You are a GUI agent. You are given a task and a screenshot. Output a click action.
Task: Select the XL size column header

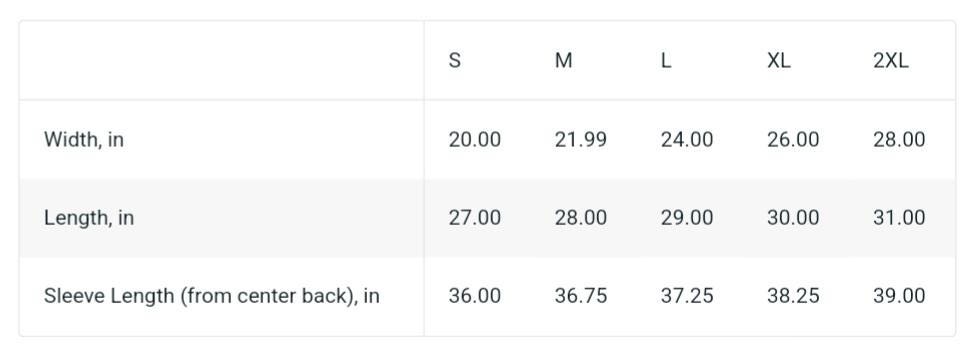pyautogui.click(x=778, y=60)
